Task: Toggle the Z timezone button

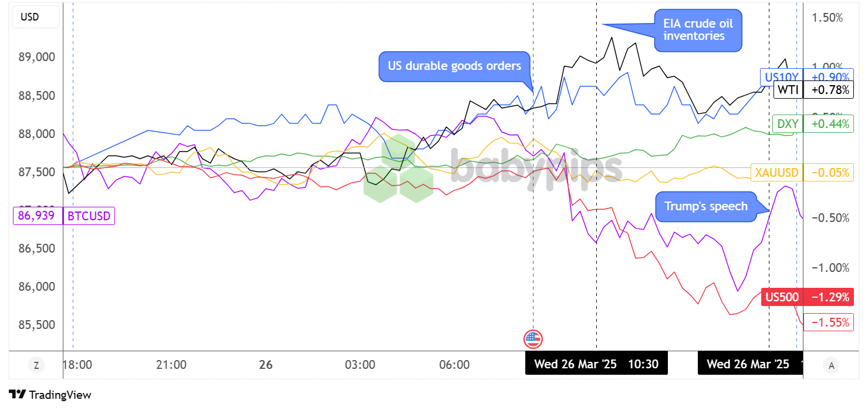Action: 36,365
